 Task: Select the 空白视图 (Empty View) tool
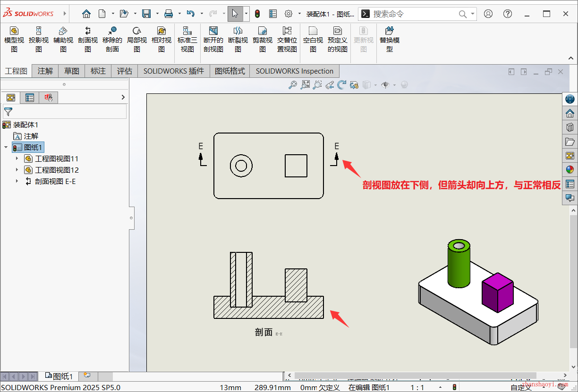pyautogui.click(x=313, y=40)
